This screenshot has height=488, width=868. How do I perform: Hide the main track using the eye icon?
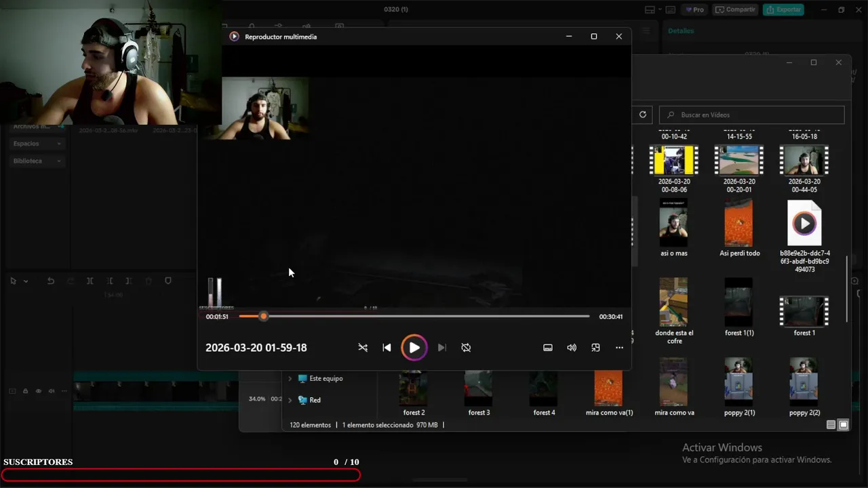tap(38, 391)
